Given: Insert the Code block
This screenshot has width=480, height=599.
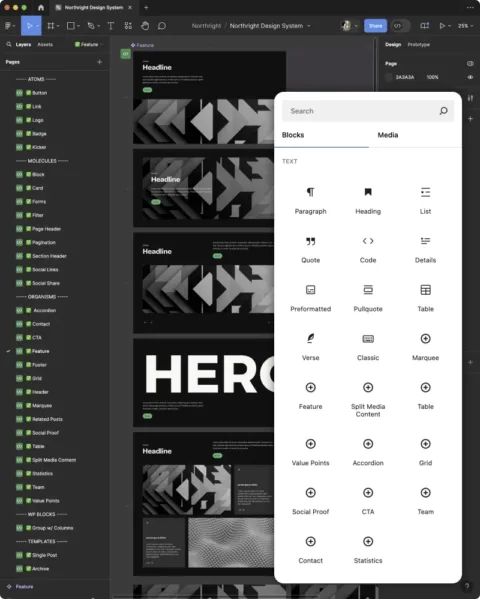Looking at the screenshot, I should coord(368,250).
